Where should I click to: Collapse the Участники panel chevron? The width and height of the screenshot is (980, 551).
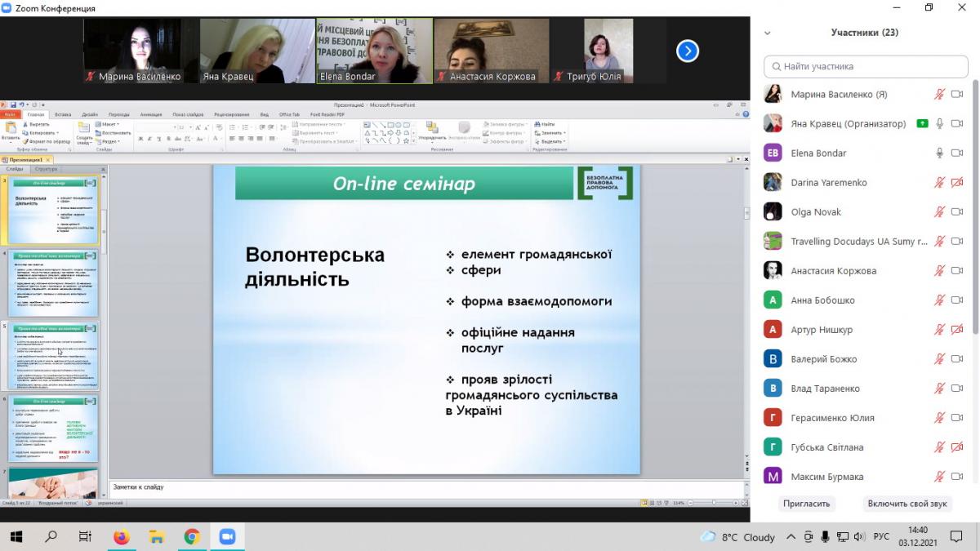767,33
